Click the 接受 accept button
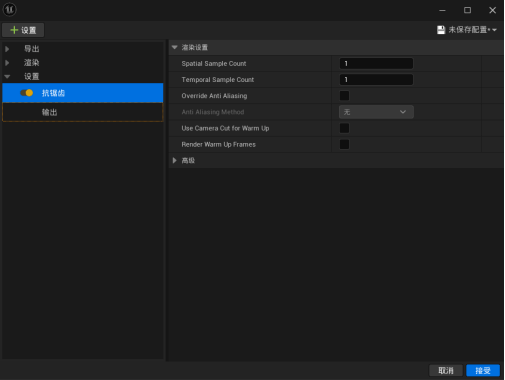The image size is (505, 380). click(483, 370)
